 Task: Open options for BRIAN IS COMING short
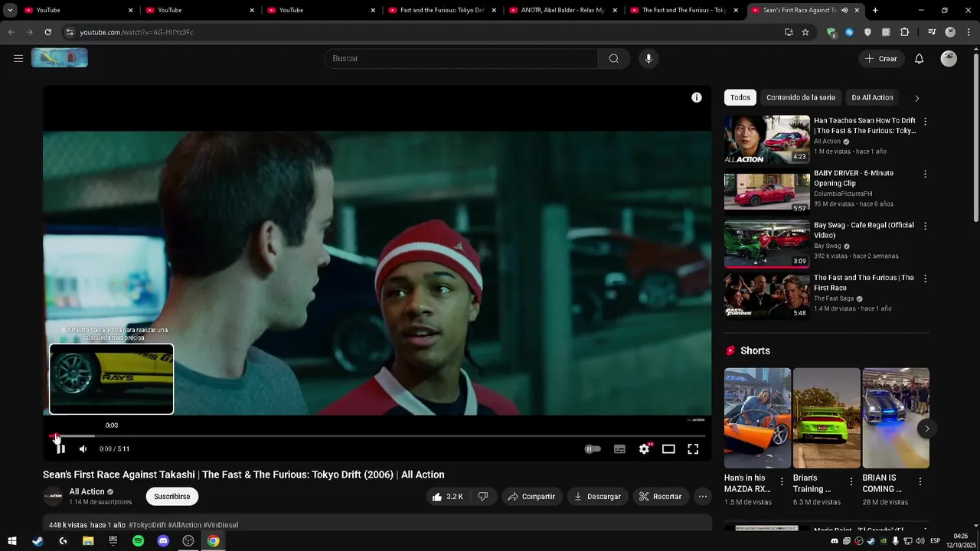(920, 481)
